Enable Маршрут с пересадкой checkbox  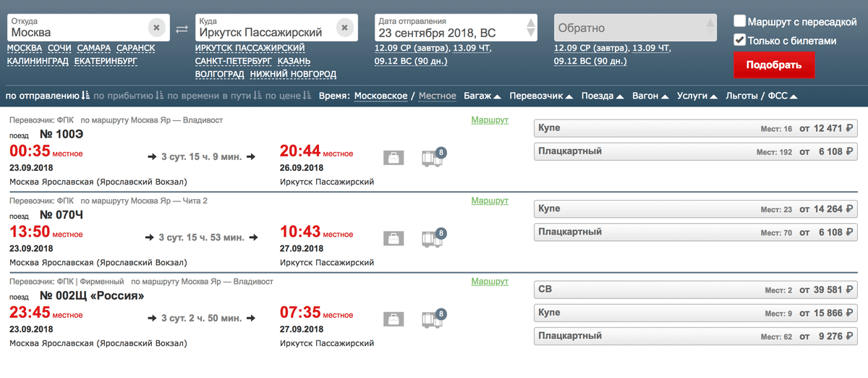point(740,21)
